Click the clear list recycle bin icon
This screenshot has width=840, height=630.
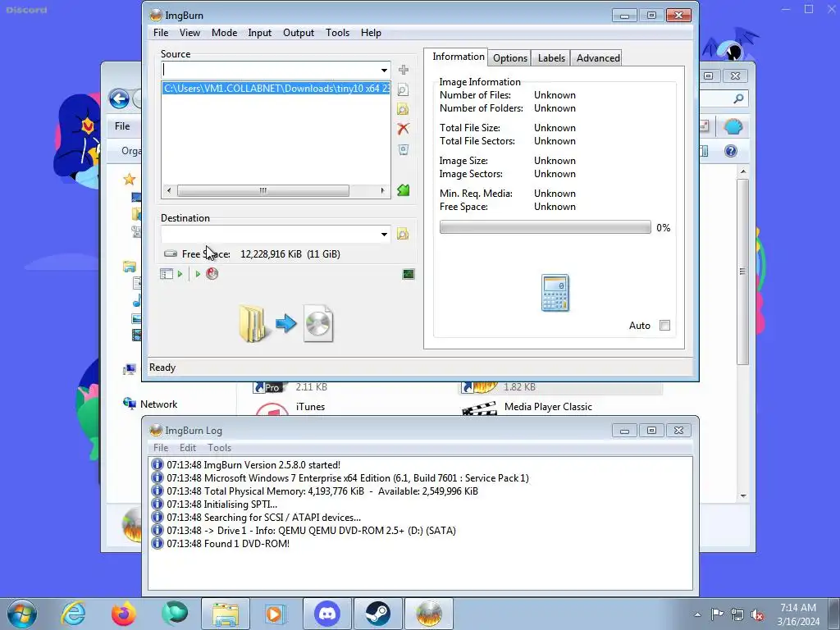404,149
